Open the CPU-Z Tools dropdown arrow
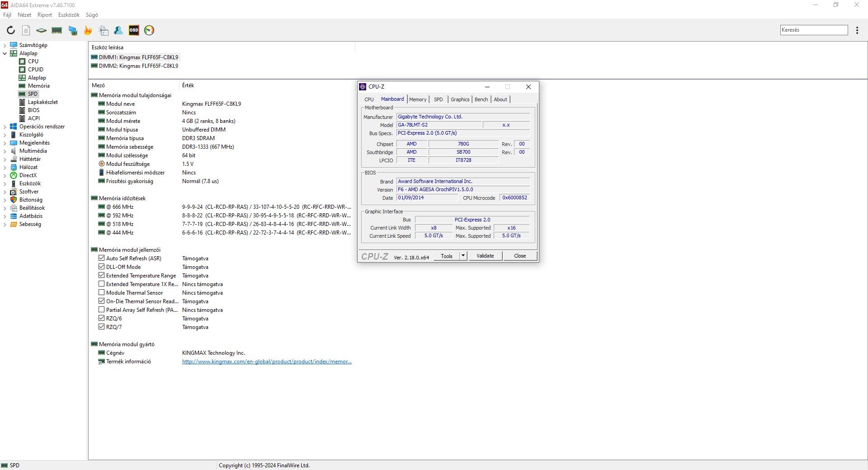868x470 pixels. click(463, 256)
